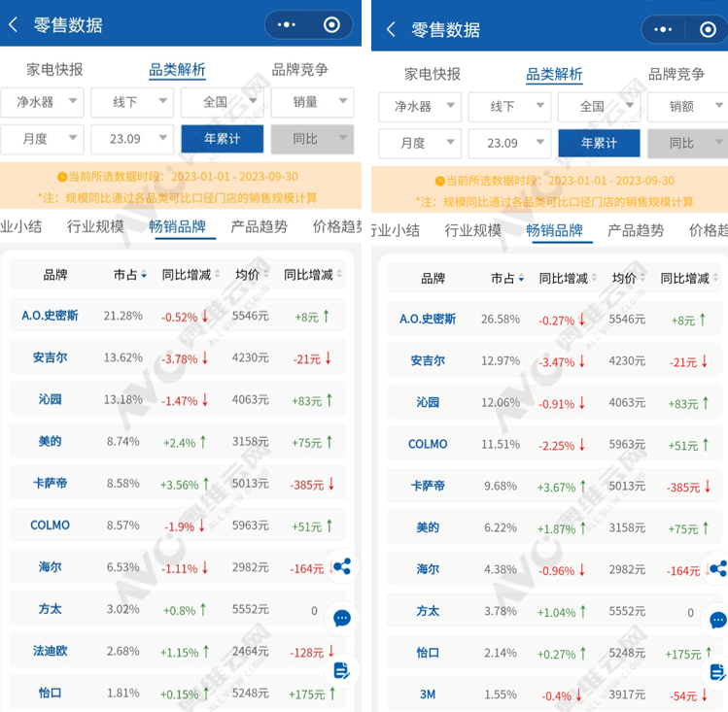Open 安吉尔 brand link in left table
Image resolution: width=728 pixels, height=712 pixels.
point(50,357)
